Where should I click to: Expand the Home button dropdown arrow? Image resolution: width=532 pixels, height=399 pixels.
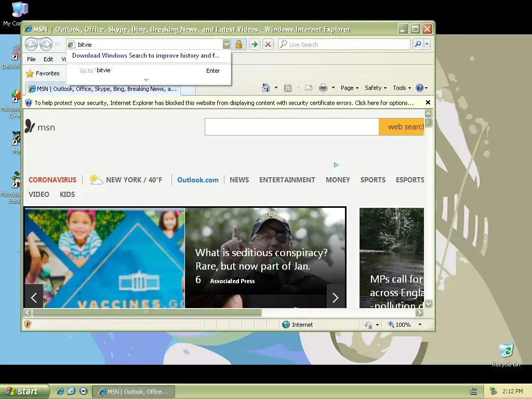[276, 88]
